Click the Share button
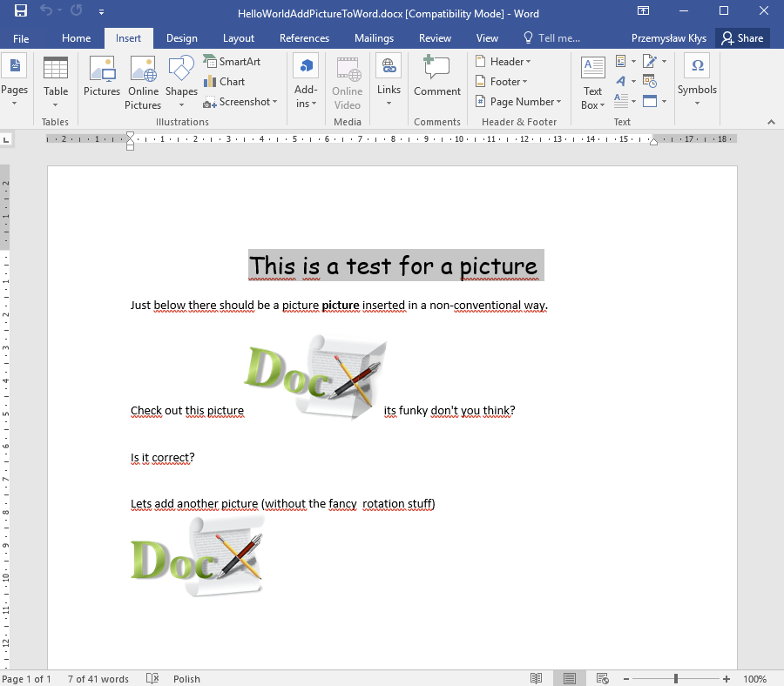Screen dimensions: 784x686 (742, 38)
